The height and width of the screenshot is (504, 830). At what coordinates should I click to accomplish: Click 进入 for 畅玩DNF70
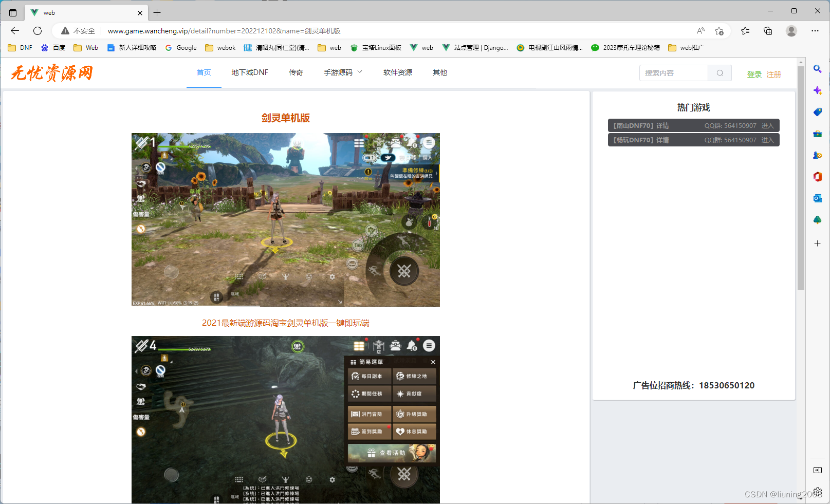(x=767, y=140)
